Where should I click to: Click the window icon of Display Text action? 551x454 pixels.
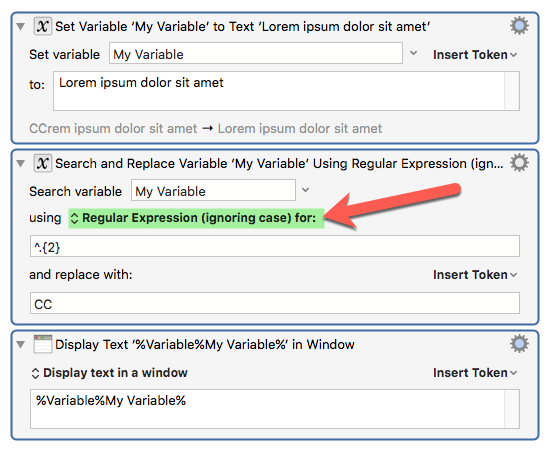tap(43, 344)
